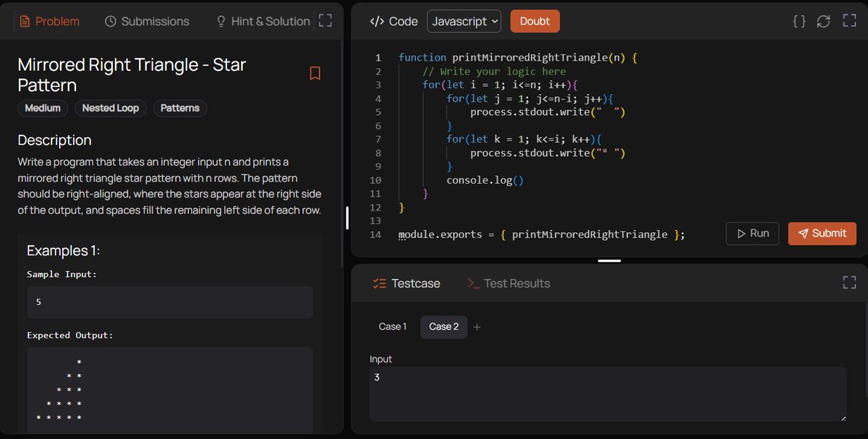Click the 'Examples 1:' heading
Viewport: 868px width, 439px height.
64,250
